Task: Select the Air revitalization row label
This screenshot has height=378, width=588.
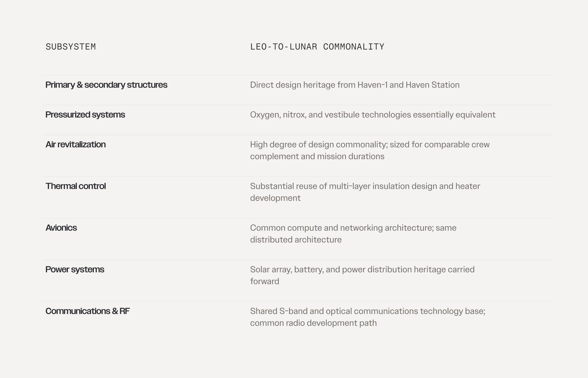Action: tap(75, 144)
